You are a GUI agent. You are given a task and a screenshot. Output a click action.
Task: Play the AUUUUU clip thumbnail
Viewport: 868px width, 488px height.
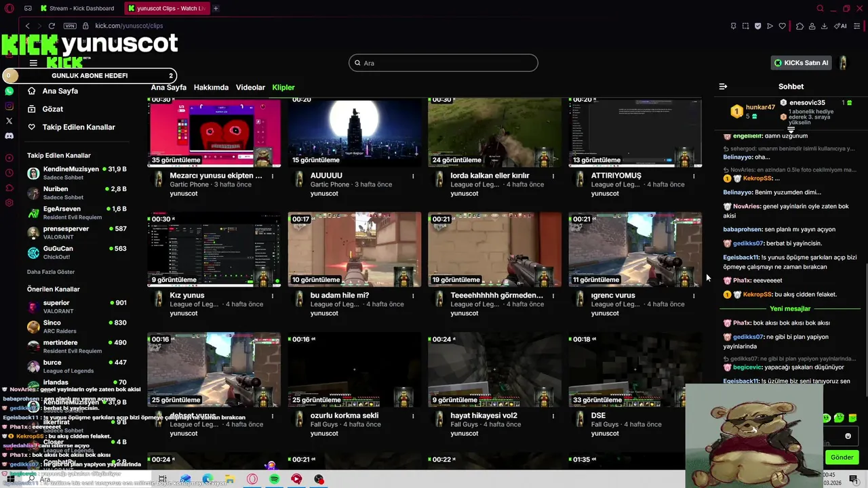click(355, 131)
